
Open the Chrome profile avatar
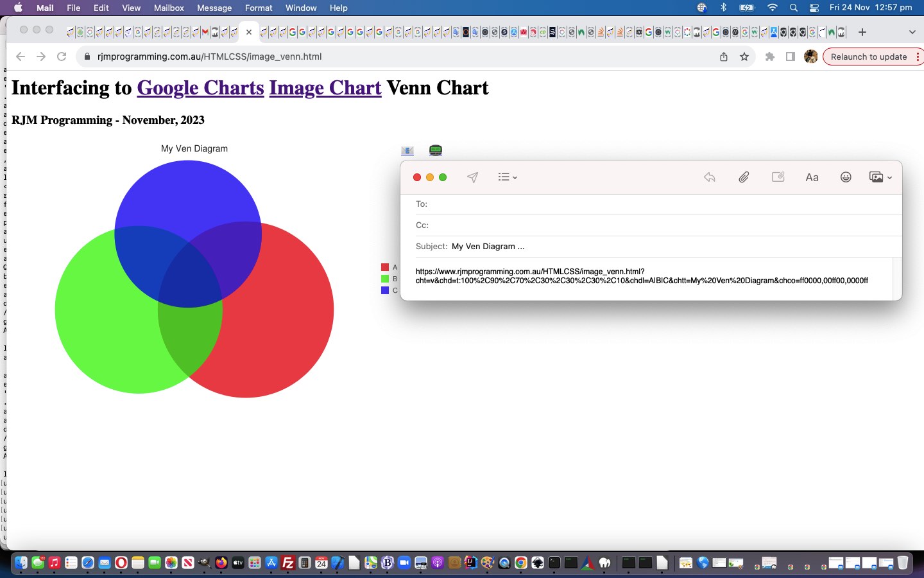811,57
